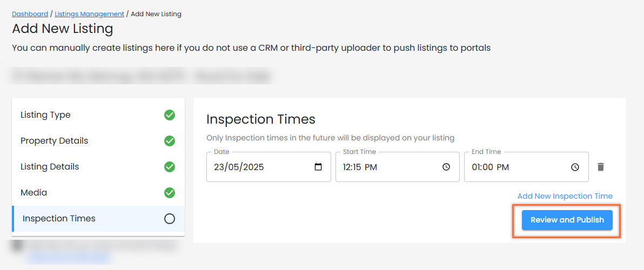Delete the inspection time with trash icon
644x270 pixels.
[600, 167]
